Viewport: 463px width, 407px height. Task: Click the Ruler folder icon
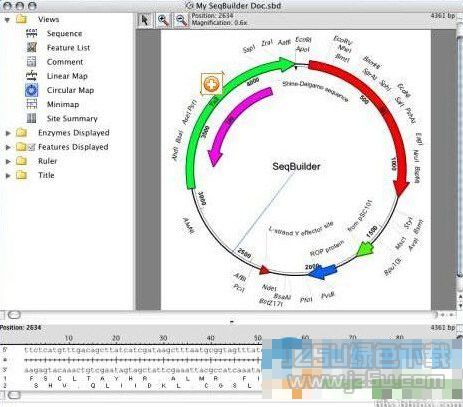[x=21, y=161]
